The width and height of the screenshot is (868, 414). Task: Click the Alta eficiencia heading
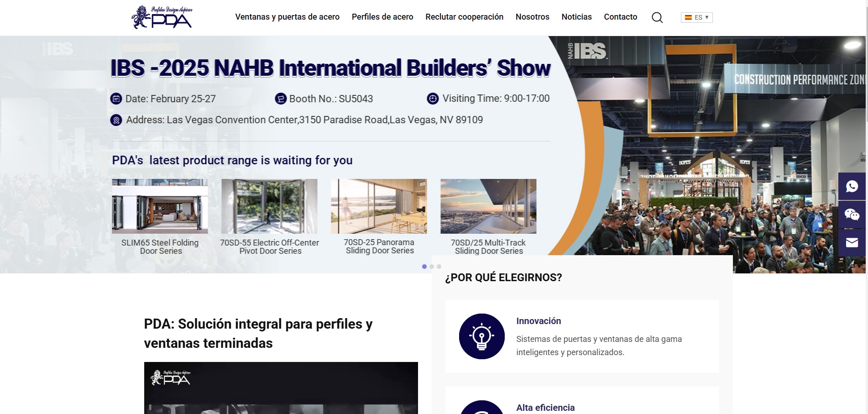pyautogui.click(x=545, y=408)
